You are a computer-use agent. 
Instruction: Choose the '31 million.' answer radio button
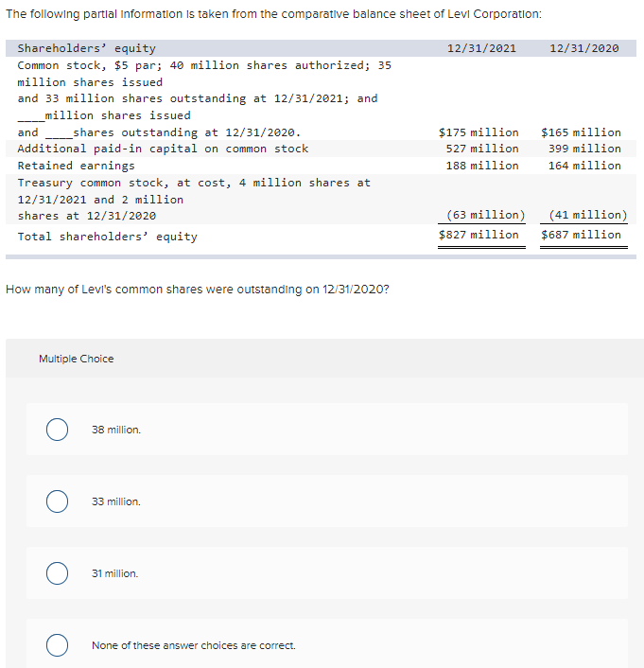[x=57, y=573]
